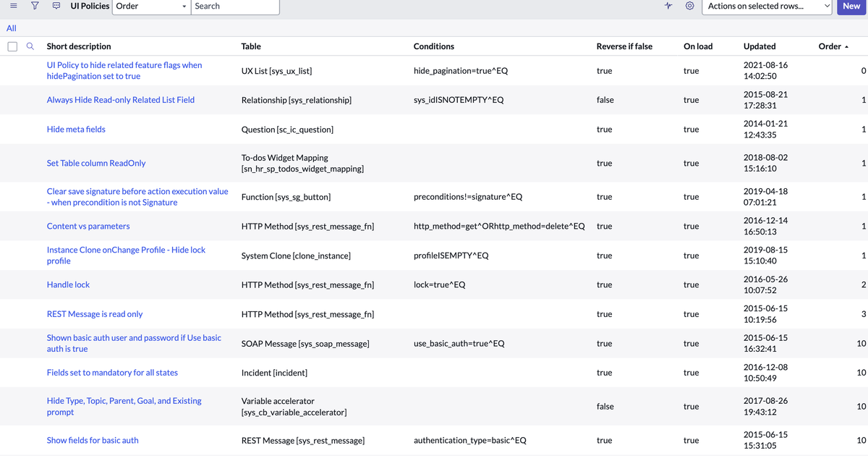Click hide_pagination=true^EQ condition cell
This screenshot has width=868, height=456.
tap(459, 71)
